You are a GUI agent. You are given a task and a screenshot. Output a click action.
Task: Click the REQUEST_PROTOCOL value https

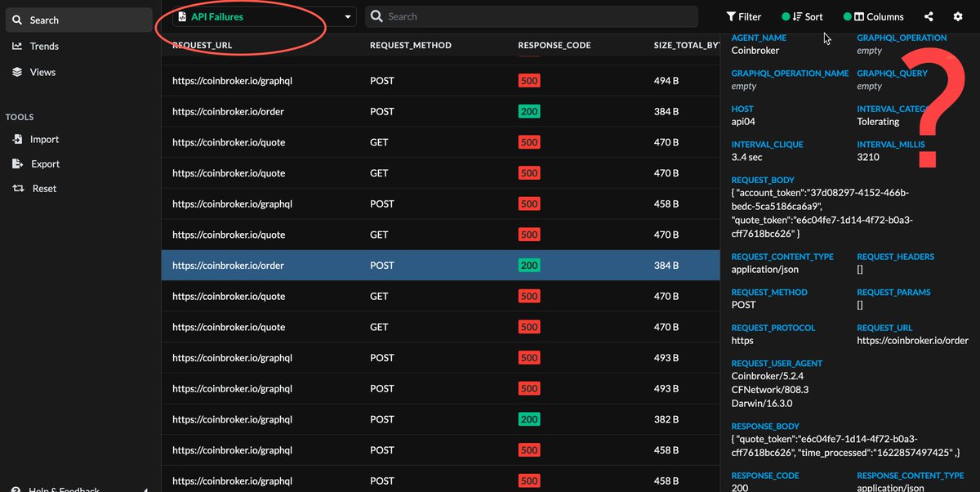coord(742,340)
